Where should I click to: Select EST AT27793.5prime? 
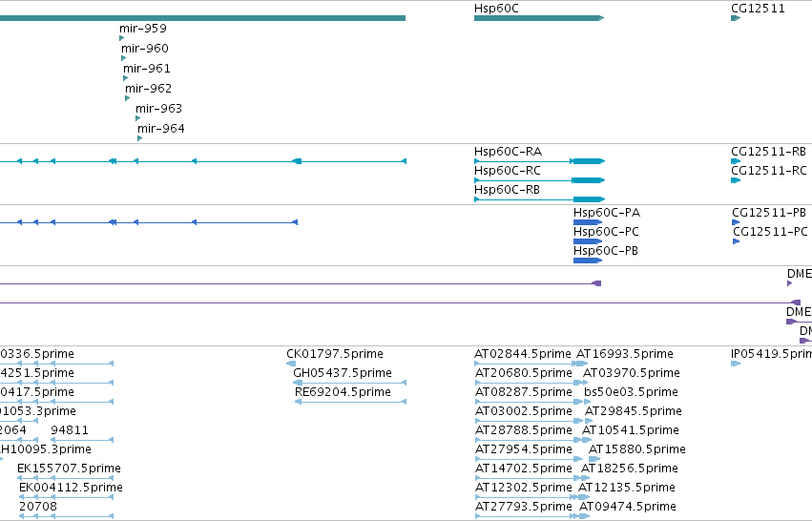point(524,507)
